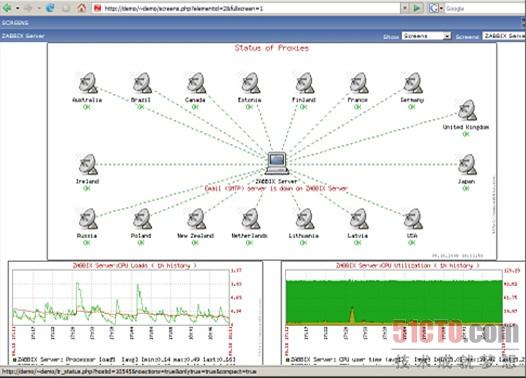
Task: Click the Australia proxy satellite dish icon
Action: [x=88, y=83]
